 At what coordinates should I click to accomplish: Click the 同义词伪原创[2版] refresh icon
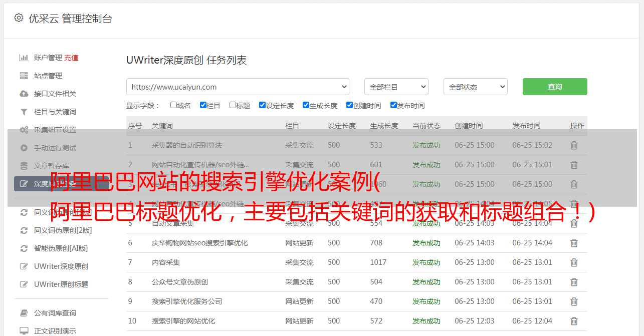24,230
